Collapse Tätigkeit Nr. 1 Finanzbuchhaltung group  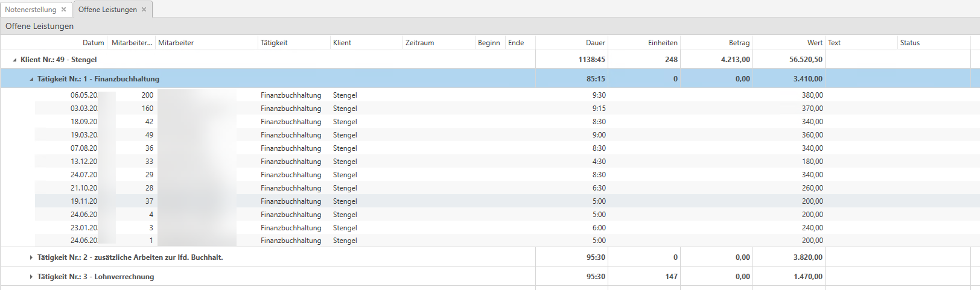[31, 79]
